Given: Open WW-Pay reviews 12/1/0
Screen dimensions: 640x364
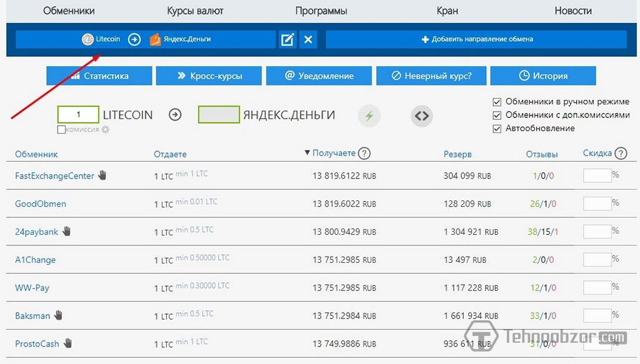Looking at the screenshot, I should (543, 288).
